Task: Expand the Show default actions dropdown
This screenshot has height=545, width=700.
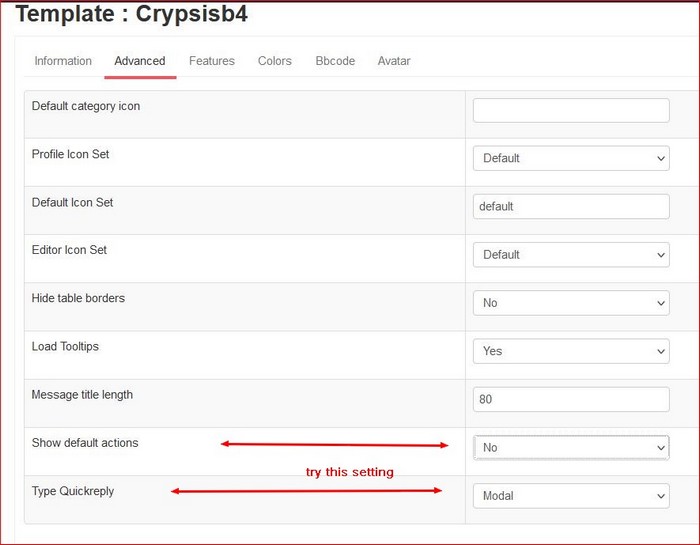Action: [x=571, y=447]
